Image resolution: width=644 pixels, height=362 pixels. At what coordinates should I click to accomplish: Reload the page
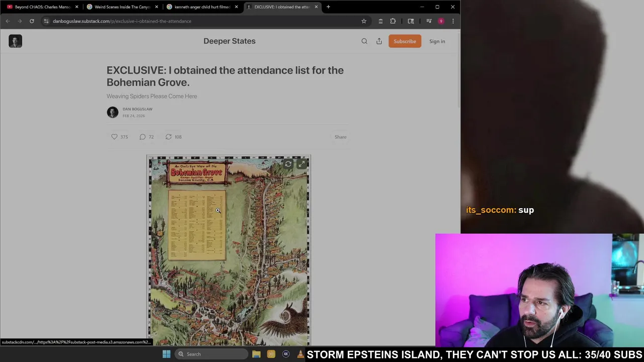click(32, 21)
